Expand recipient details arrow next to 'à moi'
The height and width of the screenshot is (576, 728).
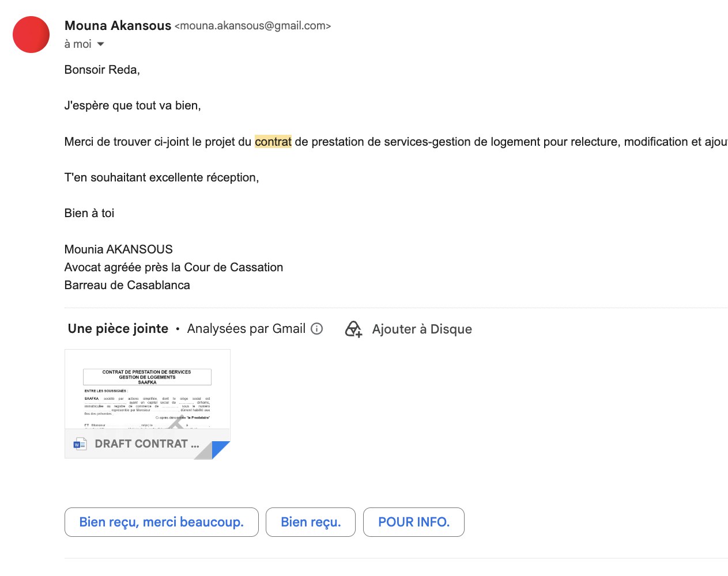(x=100, y=44)
